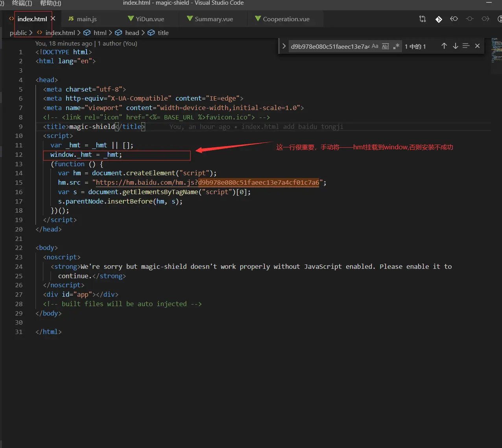502x448 pixels.
Task: Click the cube icon beside 'html' breadcrumb
Action: coord(87,33)
